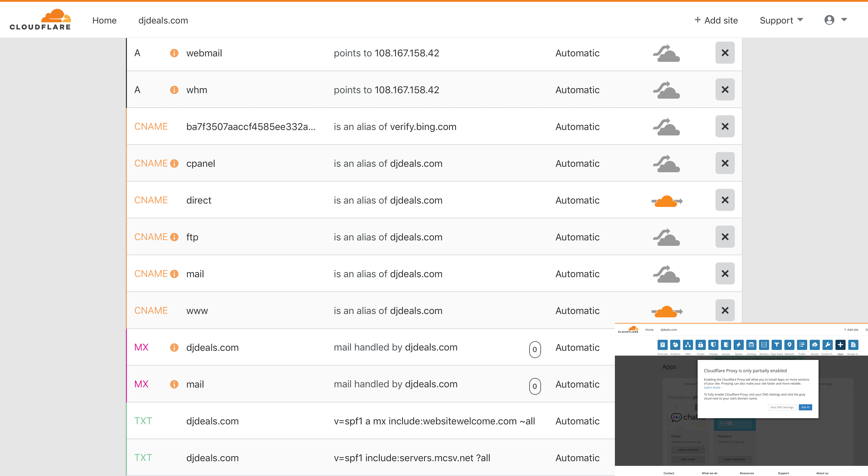The width and height of the screenshot is (868, 476).
Task: Toggle proxy cloud for ftp CNAME
Action: (666, 237)
